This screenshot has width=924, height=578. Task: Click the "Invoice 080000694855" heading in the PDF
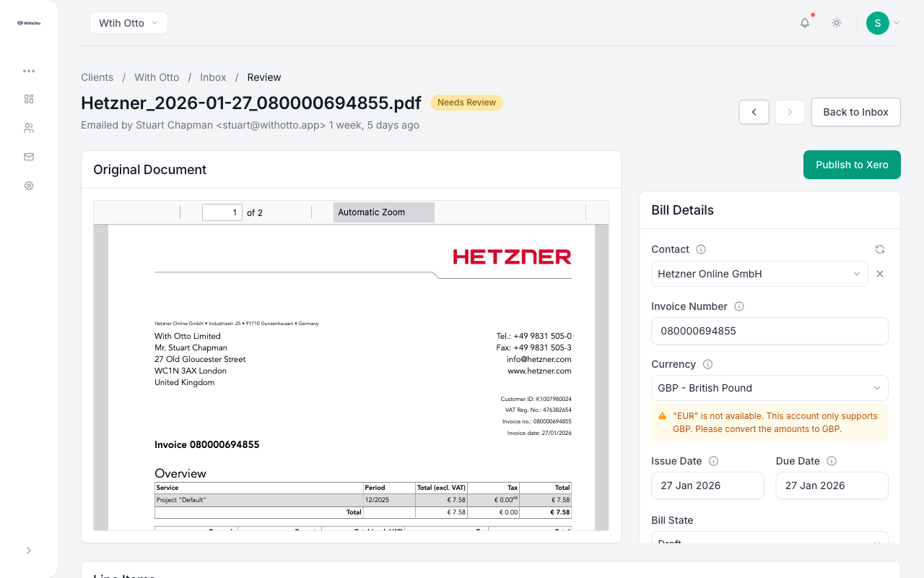click(207, 445)
